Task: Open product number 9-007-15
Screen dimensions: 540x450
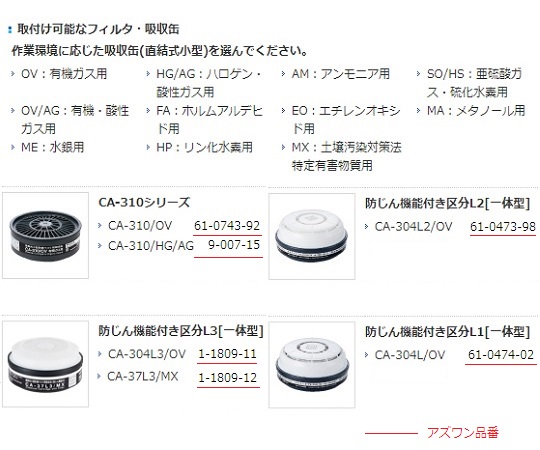Action: pyautogui.click(x=234, y=245)
